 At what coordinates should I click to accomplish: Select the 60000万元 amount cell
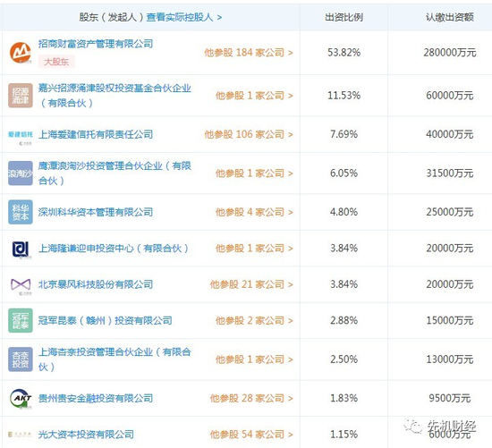click(x=450, y=96)
